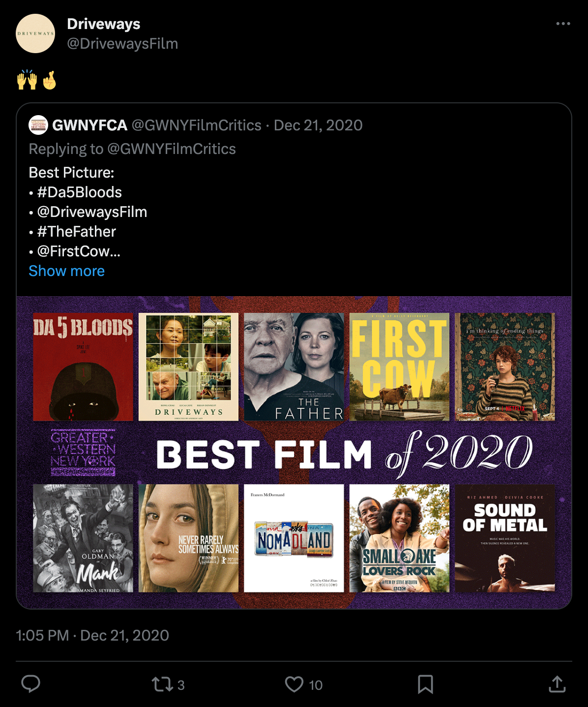The image size is (588, 707).
Task: Click the reply speech bubble icon
Action: point(30,684)
